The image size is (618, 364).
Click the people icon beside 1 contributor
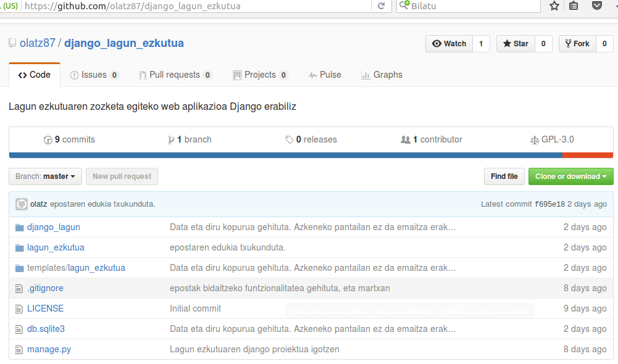[x=406, y=140]
